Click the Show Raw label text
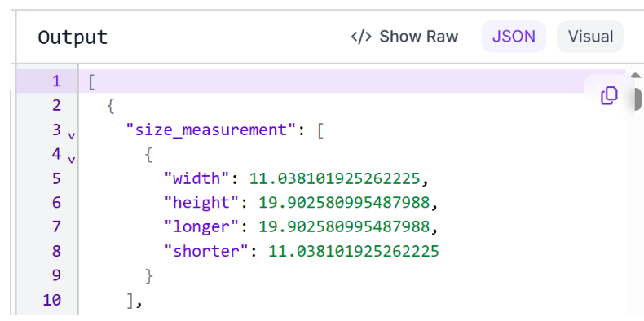Viewport: 644px width, 321px height. 418,37
